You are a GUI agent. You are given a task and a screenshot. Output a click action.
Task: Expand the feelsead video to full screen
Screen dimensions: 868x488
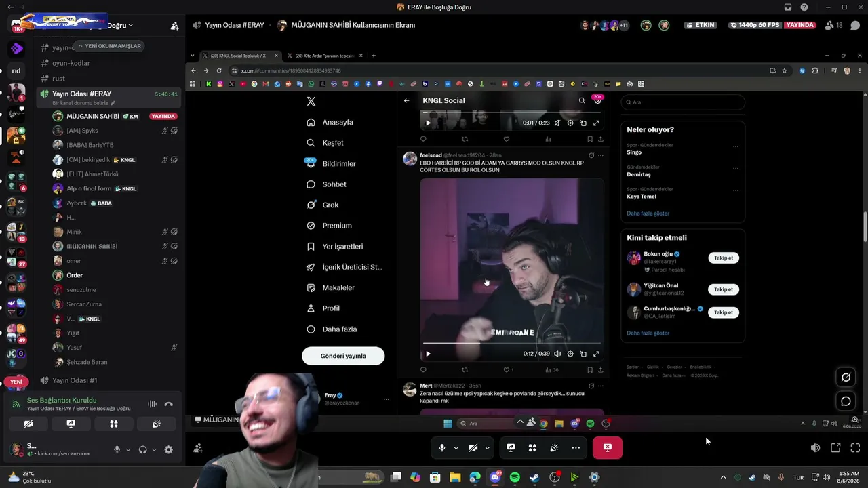coord(596,354)
